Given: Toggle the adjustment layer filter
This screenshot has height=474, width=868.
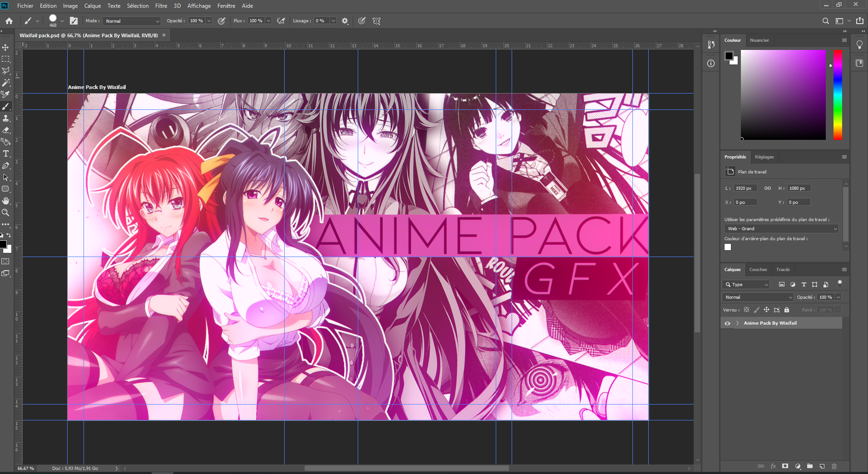Looking at the screenshot, I should tap(793, 285).
